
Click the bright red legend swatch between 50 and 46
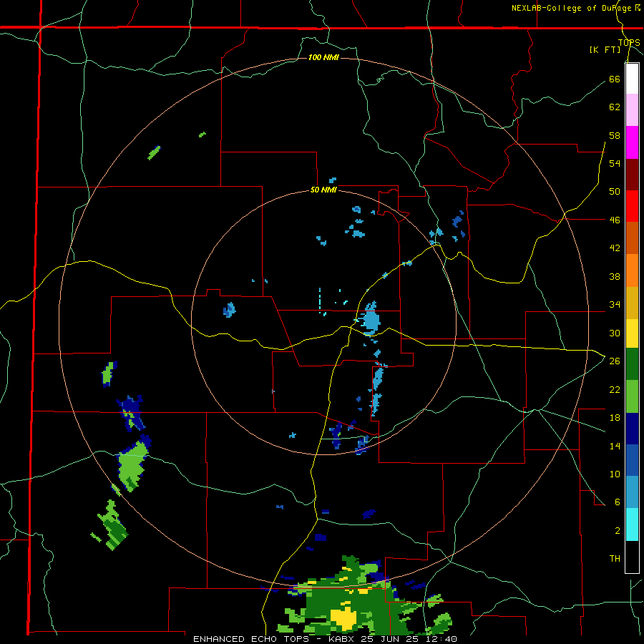[632, 206]
